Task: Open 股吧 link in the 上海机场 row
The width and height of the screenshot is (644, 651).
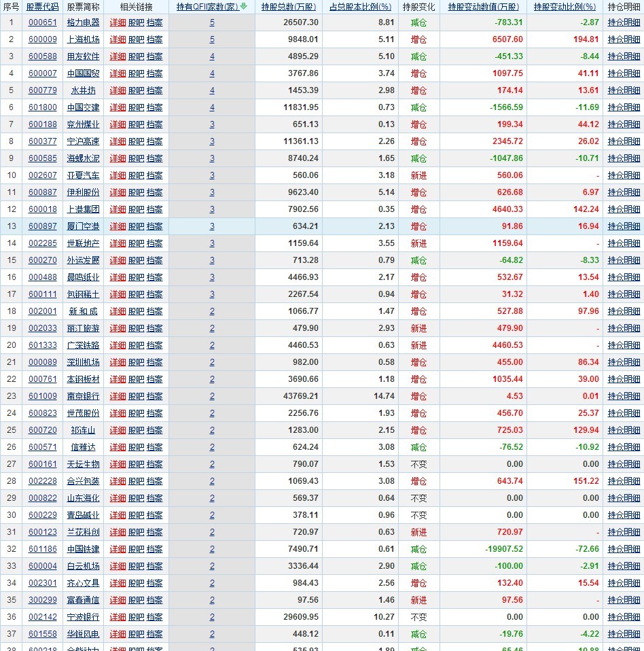Action: pos(136,39)
